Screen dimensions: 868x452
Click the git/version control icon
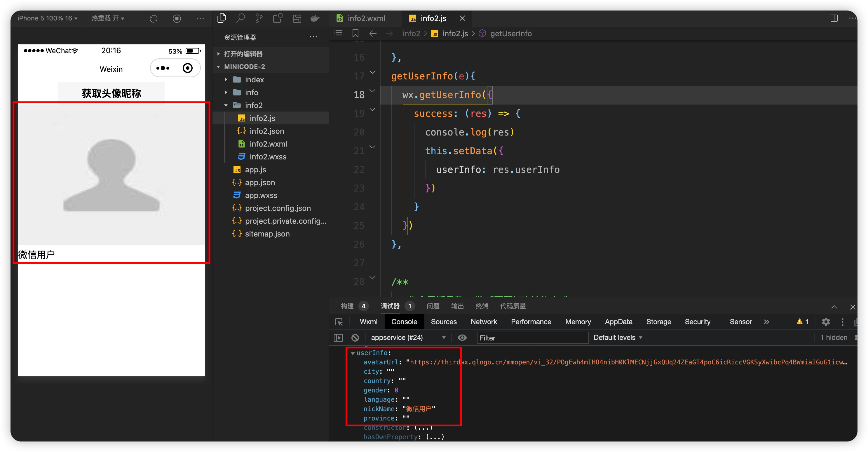click(259, 19)
